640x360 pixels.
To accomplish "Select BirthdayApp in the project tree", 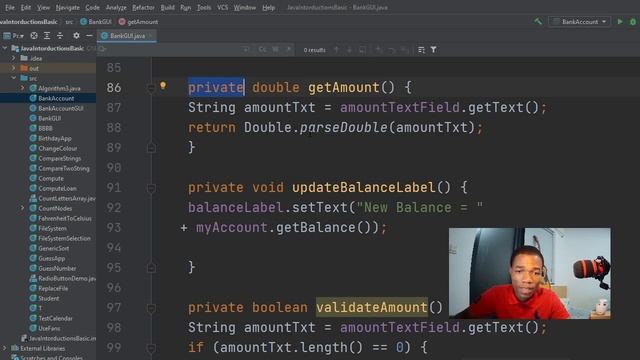I will tap(54, 138).
